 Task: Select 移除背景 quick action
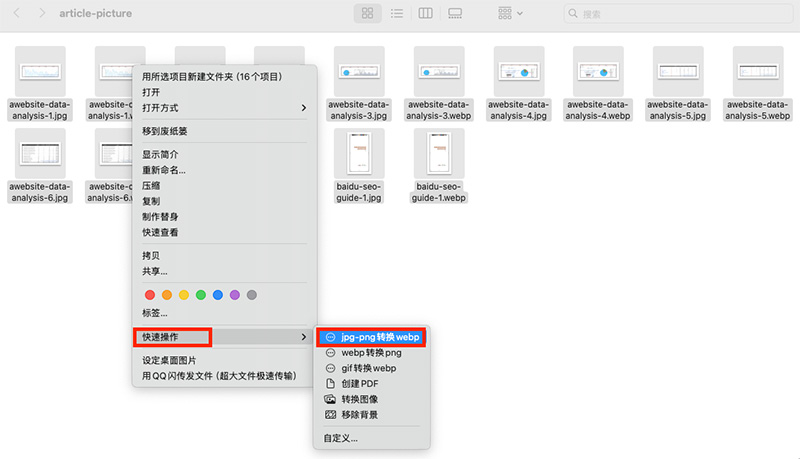[x=372, y=415]
